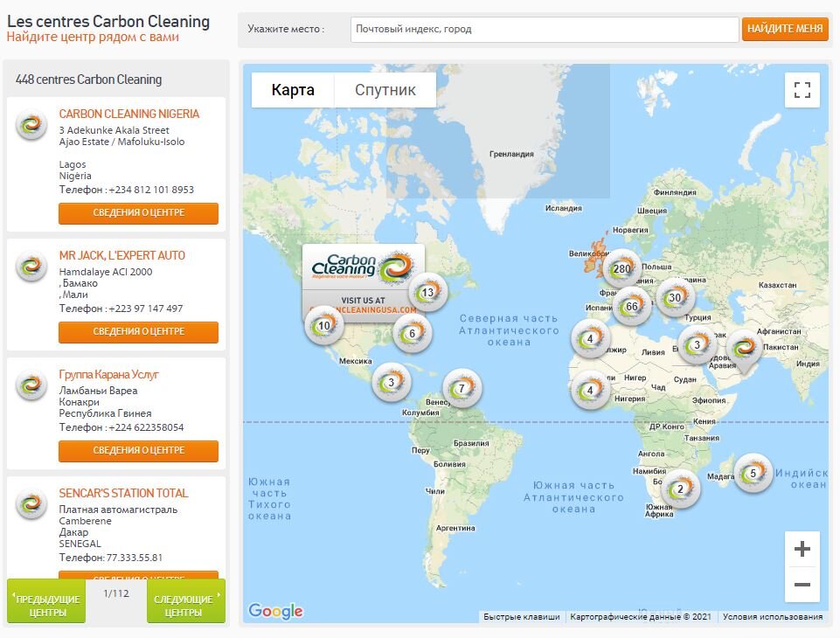840x638 pixels.
Task: Click the Казахстан label on the map
Action: (777, 285)
